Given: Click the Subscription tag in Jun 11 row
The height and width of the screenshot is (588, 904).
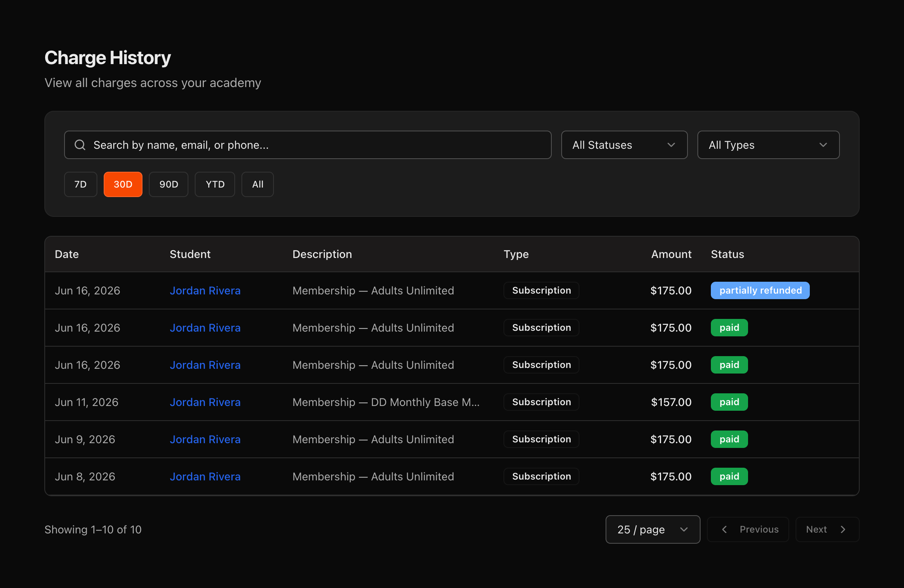Looking at the screenshot, I should [541, 402].
